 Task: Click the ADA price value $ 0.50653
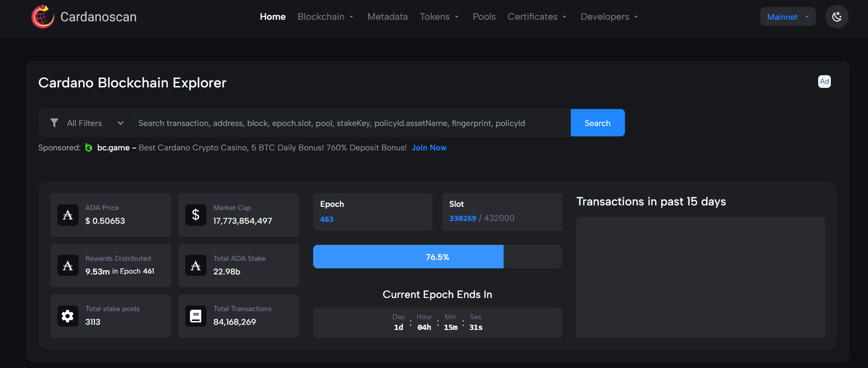coord(105,221)
